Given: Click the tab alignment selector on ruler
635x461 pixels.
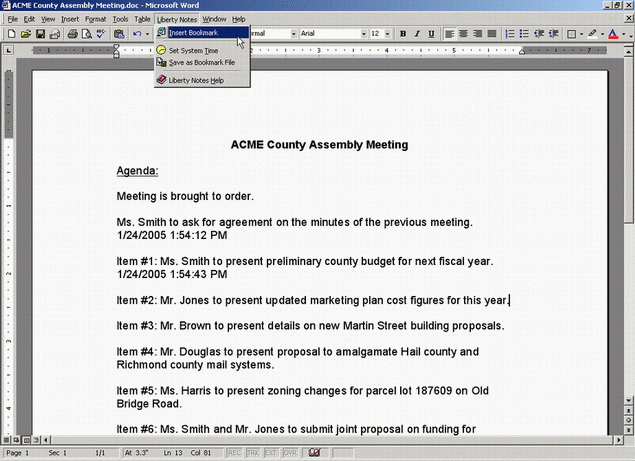Looking at the screenshot, I should point(8,50).
